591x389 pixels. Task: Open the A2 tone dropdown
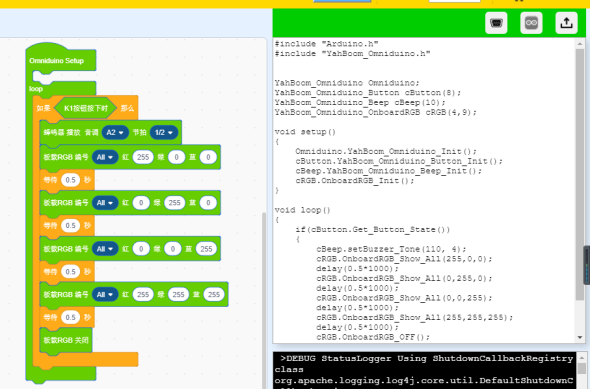[x=115, y=133]
